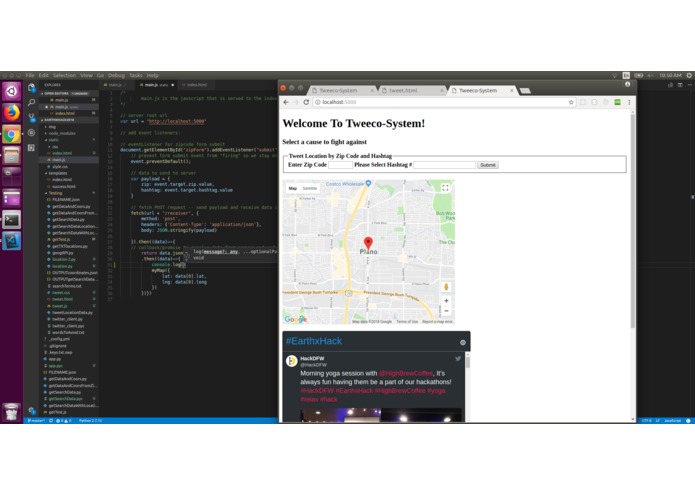Zoom in on the Plano map
695x494 pixels.
click(446, 300)
